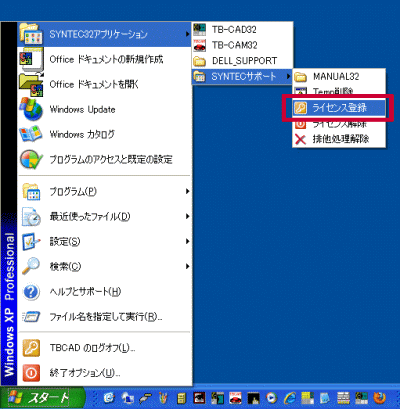Click the スタート button
Image resolution: width=400 pixels, height=409 pixels.
pos(42,398)
